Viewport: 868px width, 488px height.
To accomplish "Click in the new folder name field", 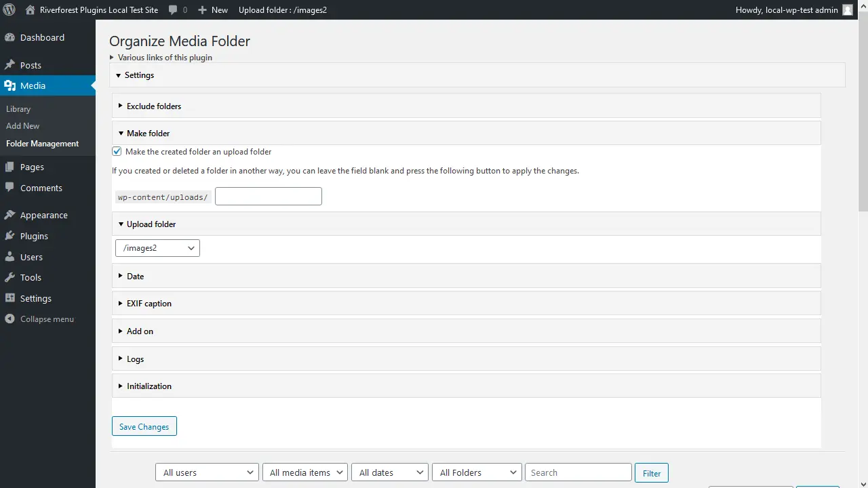I will click(267, 196).
